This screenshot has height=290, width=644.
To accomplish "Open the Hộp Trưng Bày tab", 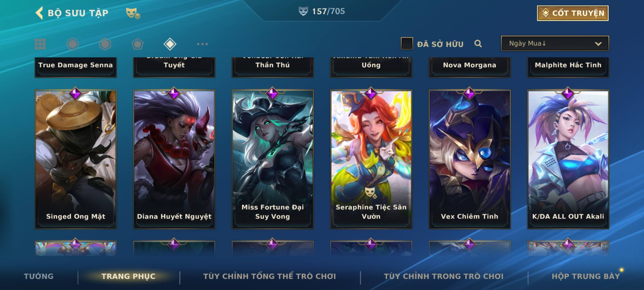I will pyautogui.click(x=586, y=276).
